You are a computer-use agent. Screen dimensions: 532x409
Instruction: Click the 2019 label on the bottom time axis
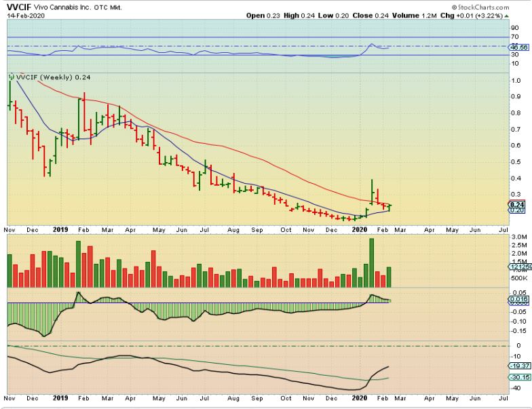pyautogui.click(x=60, y=398)
